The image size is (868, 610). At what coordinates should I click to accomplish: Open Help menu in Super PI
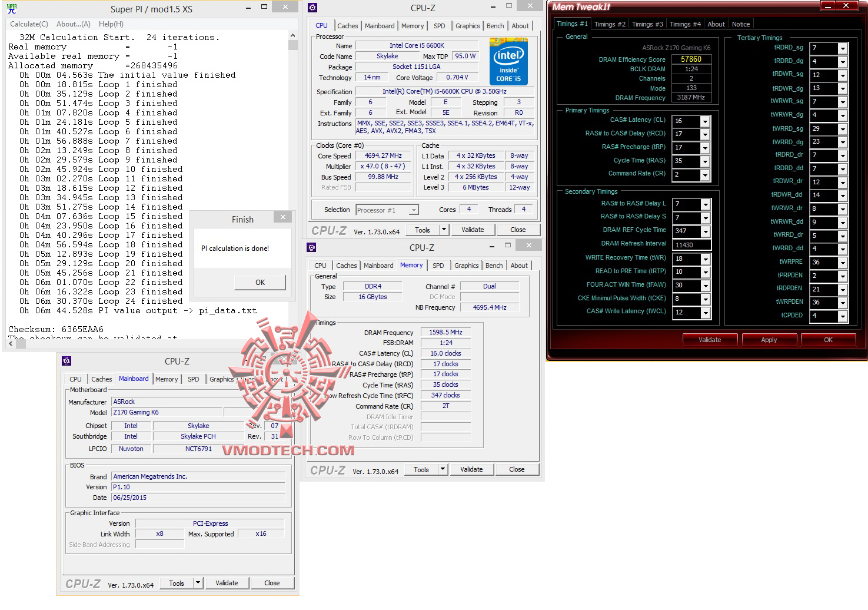pos(111,24)
